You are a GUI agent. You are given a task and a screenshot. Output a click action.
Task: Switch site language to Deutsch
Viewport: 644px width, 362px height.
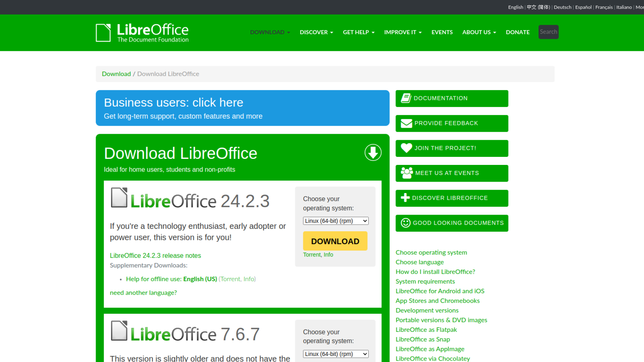coord(562,7)
